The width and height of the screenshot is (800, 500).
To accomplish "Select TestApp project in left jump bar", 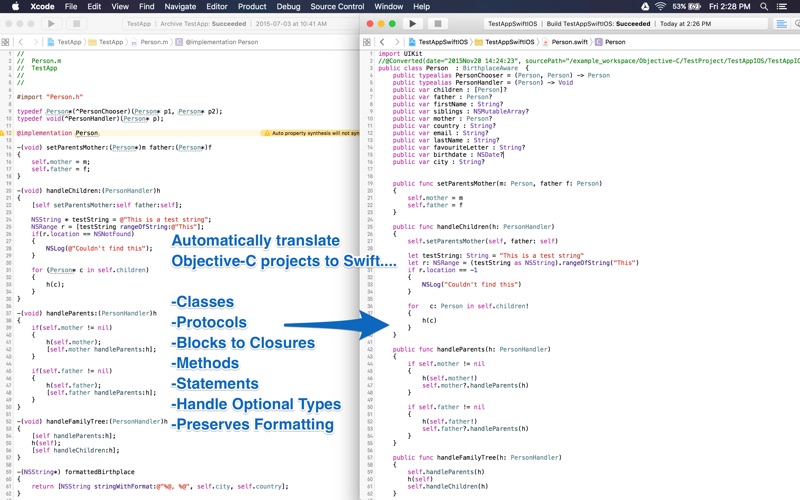I will point(65,42).
